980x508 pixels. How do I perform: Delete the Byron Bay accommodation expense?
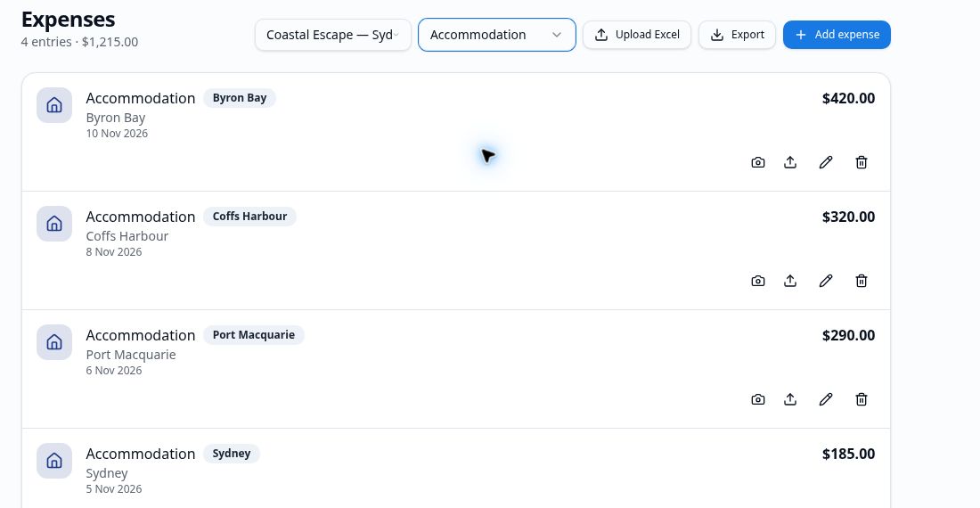point(862,162)
